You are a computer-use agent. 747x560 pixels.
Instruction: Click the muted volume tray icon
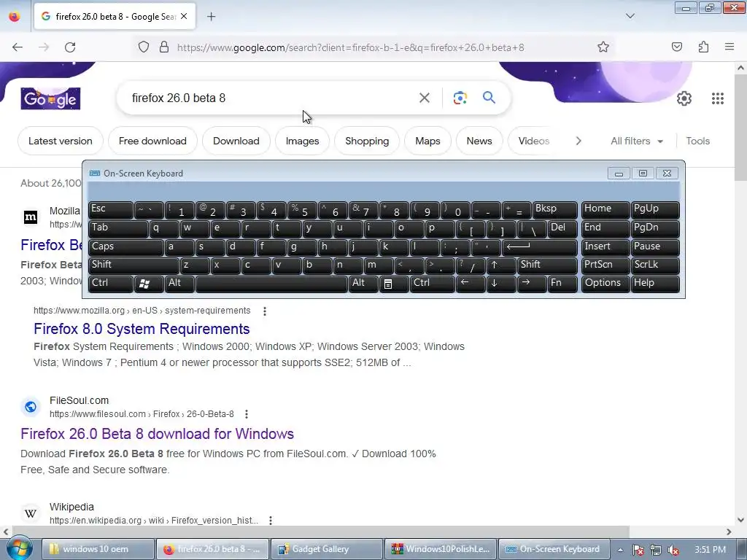[673, 550]
